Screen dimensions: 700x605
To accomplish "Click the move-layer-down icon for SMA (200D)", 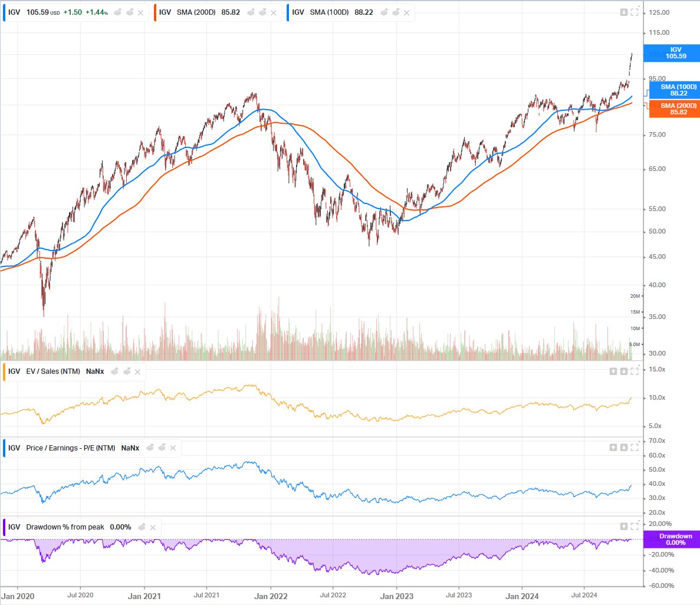I will click(x=262, y=12).
